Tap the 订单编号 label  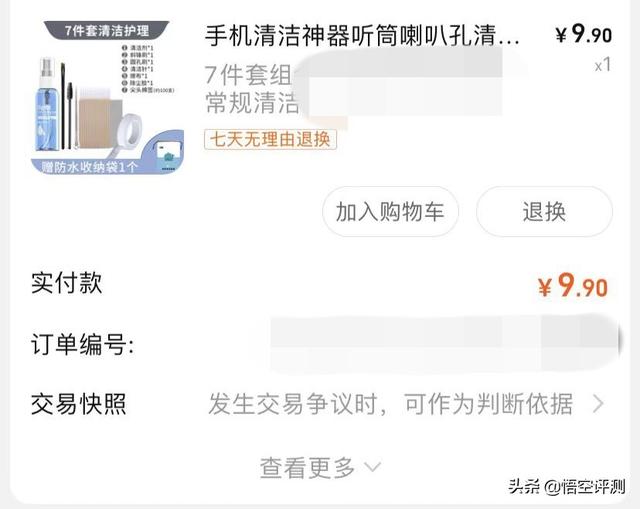(82, 344)
